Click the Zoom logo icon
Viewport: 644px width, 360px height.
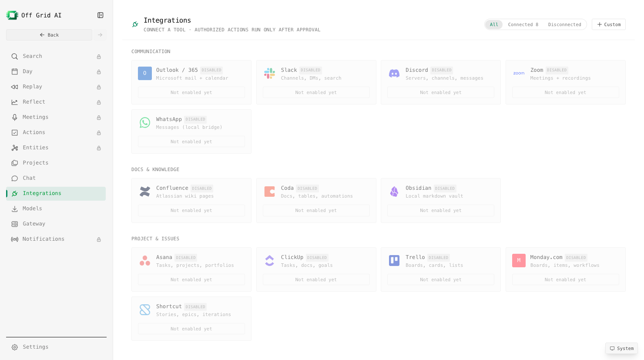(519, 74)
